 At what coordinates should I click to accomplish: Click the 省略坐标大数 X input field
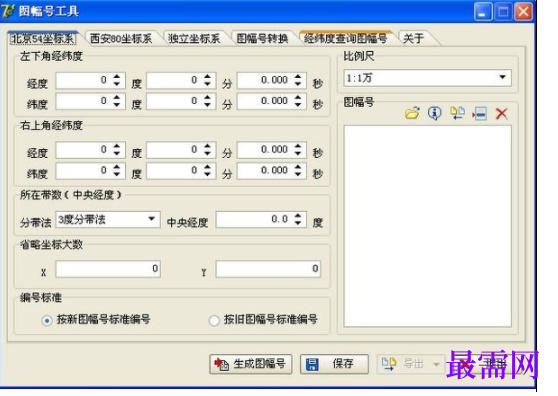[x=108, y=269]
